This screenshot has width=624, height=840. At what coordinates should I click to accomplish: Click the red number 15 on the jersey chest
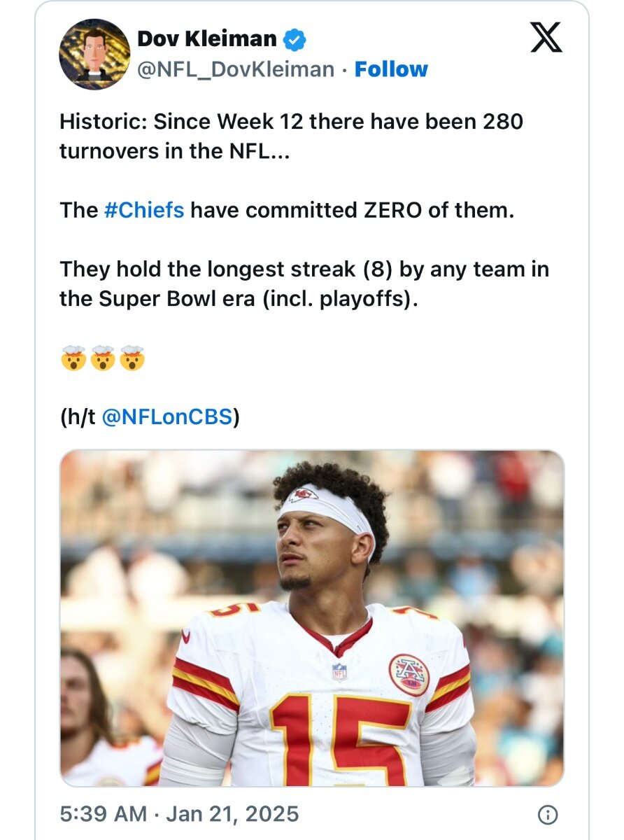pyautogui.click(x=341, y=739)
